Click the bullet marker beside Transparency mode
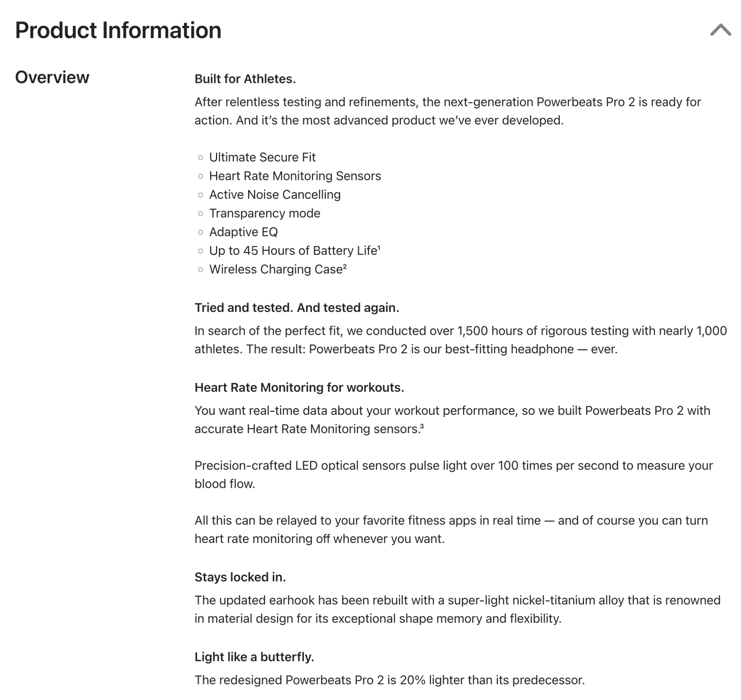 (200, 213)
